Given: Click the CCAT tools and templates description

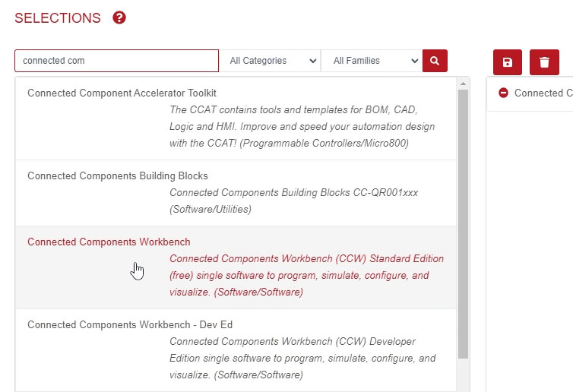Looking at the screenshot, I should 302,126.
